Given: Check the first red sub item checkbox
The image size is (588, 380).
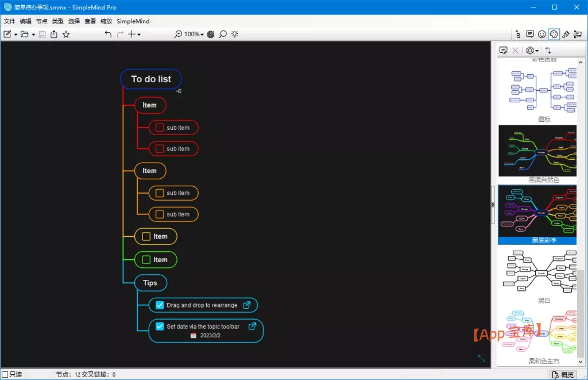Looking at the screenshot, I should point(160,128).
